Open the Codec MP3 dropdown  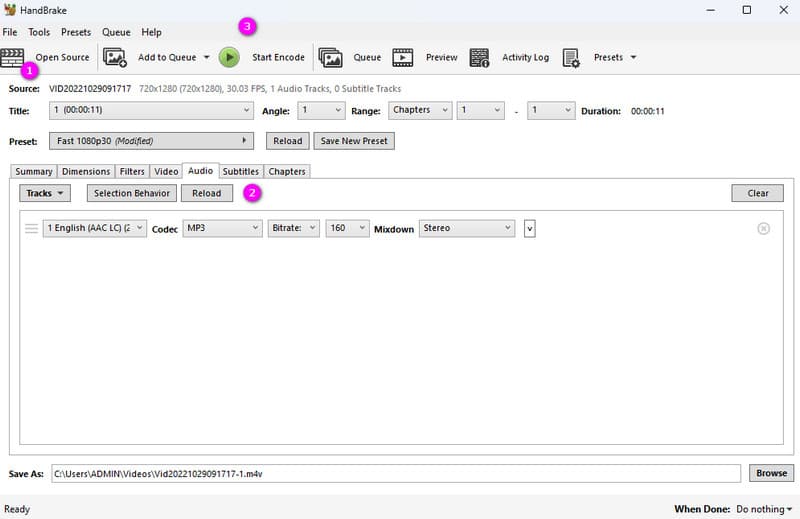(222, 228)
